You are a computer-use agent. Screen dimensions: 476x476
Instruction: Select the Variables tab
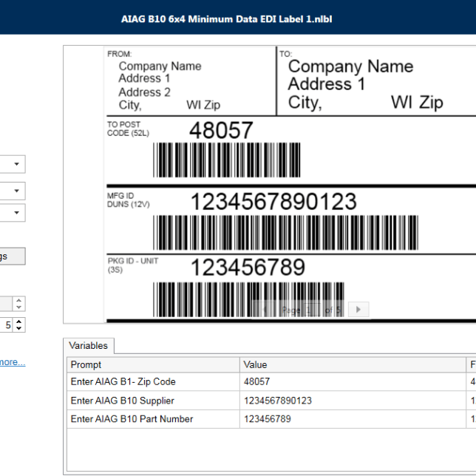[x=89, y=346]
